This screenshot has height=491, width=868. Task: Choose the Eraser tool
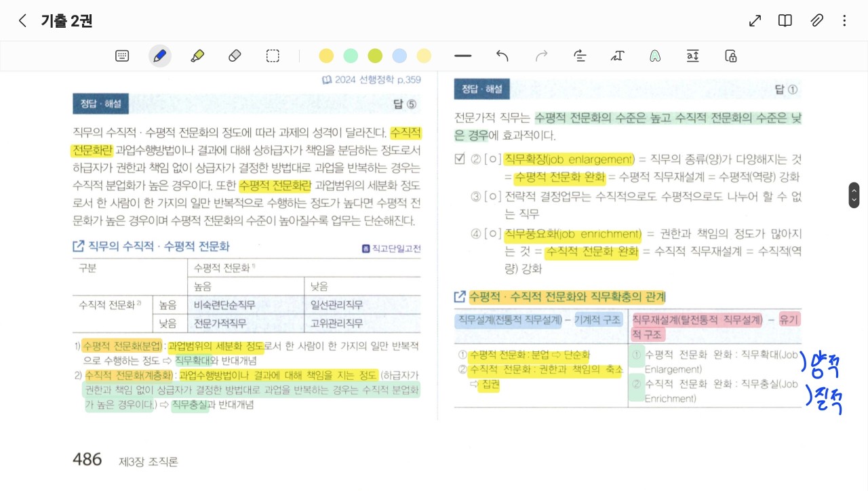[235, 56]
